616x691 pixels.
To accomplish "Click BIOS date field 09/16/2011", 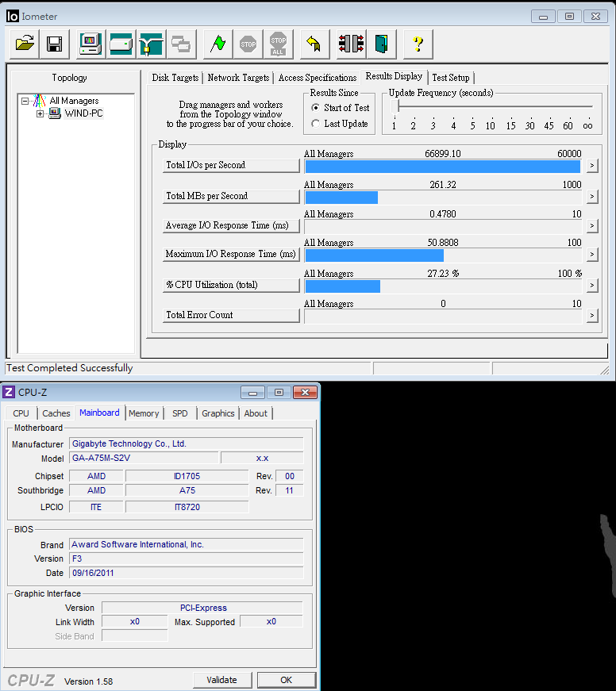I will pos(186,573).
